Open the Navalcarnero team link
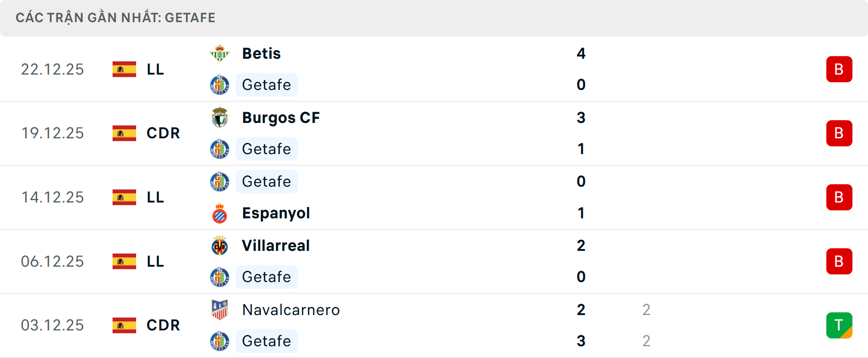The width and height of the screenshot is (868, 358). pyautogui.click(x=291, y=310)
